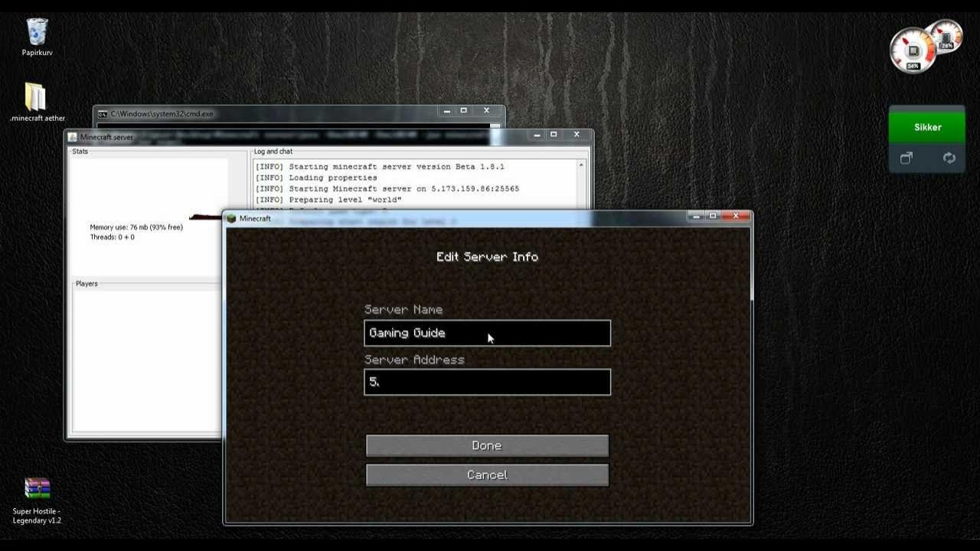
Task: Click the large CPU meter gadget
Action: coord(913,51)
